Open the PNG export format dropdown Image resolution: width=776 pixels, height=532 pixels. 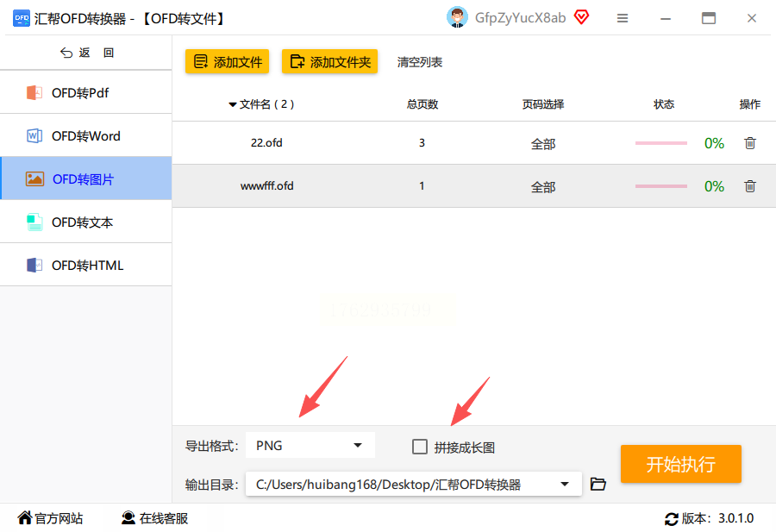[310, 446]
